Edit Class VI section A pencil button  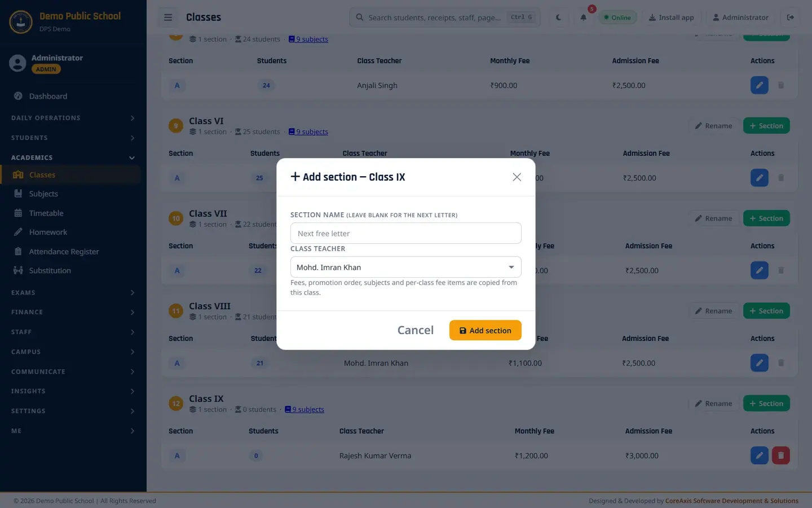760,178
